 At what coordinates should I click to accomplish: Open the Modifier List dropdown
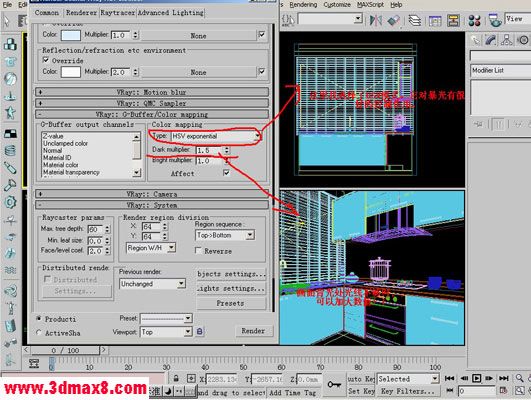(501, 70)
